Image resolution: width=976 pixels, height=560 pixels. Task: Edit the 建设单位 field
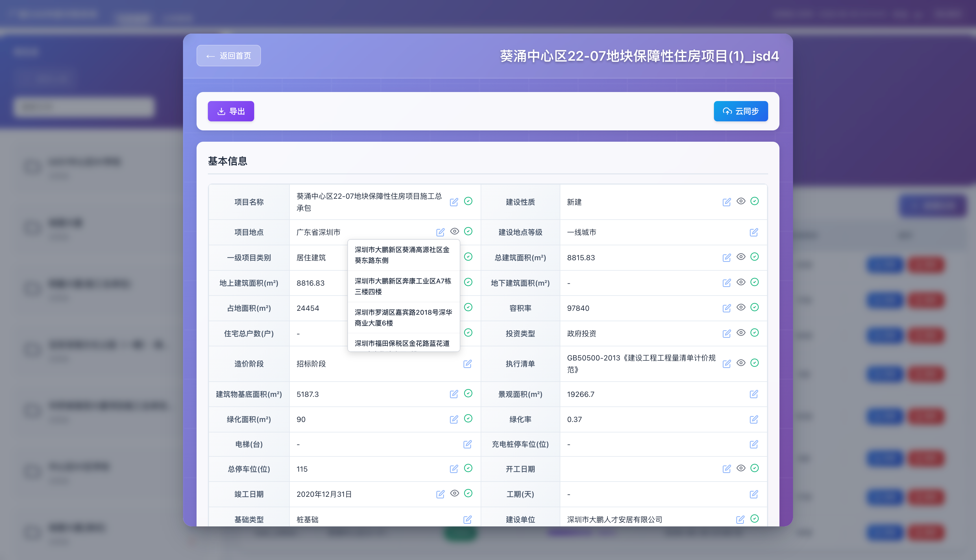click(740, 520)
